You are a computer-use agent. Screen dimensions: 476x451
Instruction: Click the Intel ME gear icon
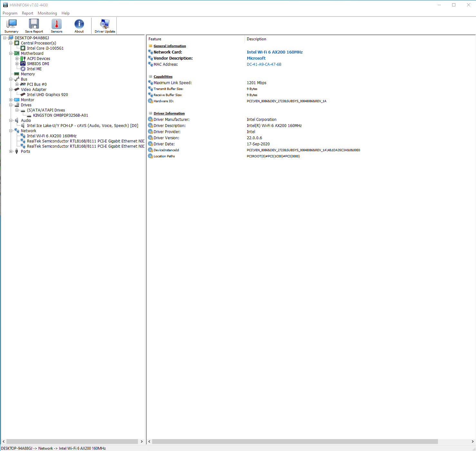click(23, 69)
